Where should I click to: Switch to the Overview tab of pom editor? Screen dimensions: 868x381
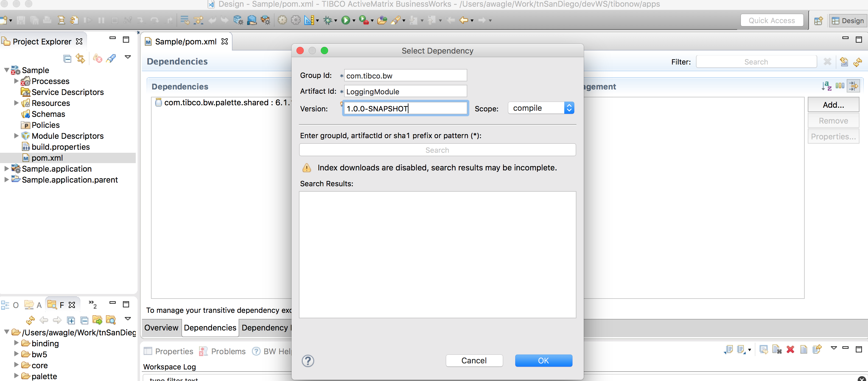[x=161, y=328]
